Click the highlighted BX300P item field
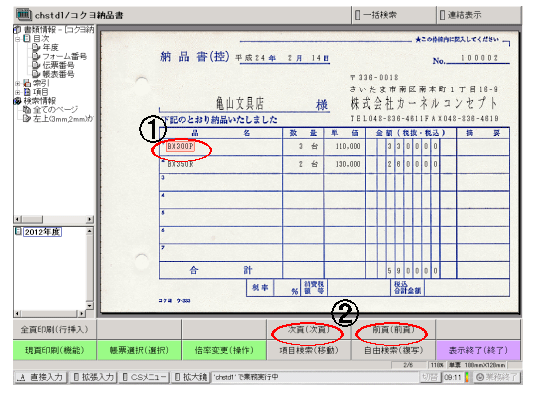 180,147
